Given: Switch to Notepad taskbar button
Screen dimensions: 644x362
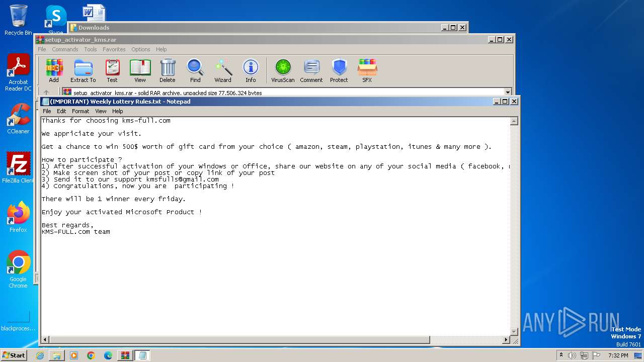Looking at the screenshot, I should point(142,355).
